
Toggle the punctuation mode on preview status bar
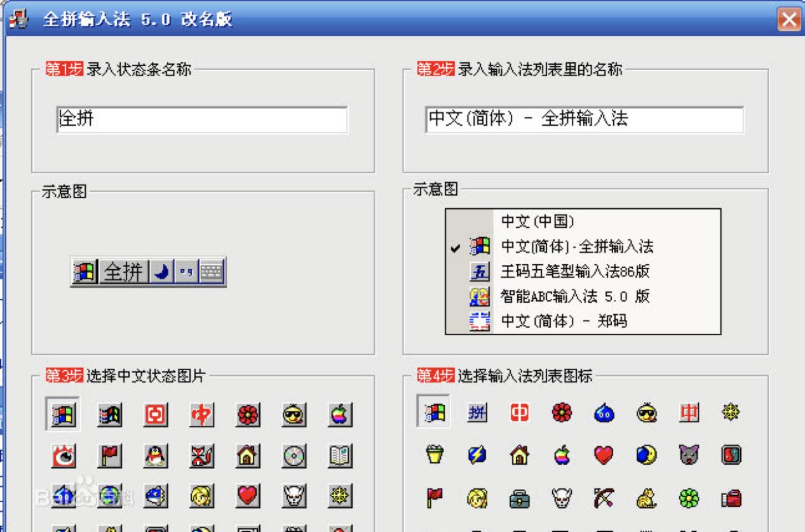(186, 272)
